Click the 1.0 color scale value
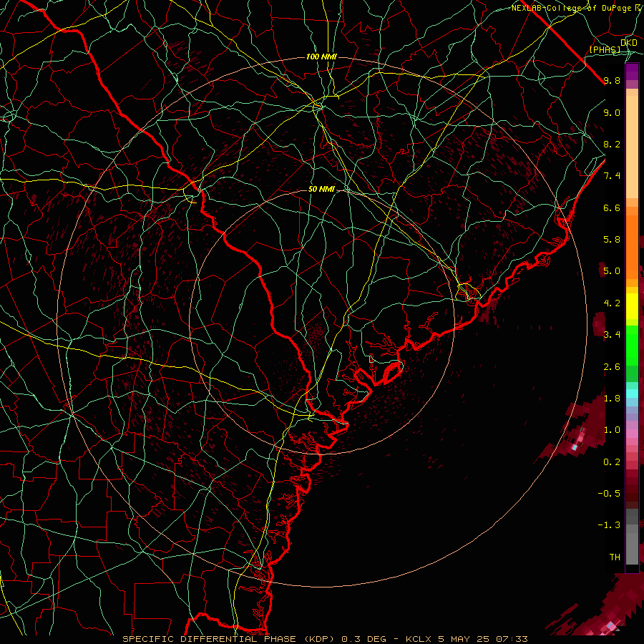Image resolution: width=644 pixels, height=644 pixels. click(612, 430)
